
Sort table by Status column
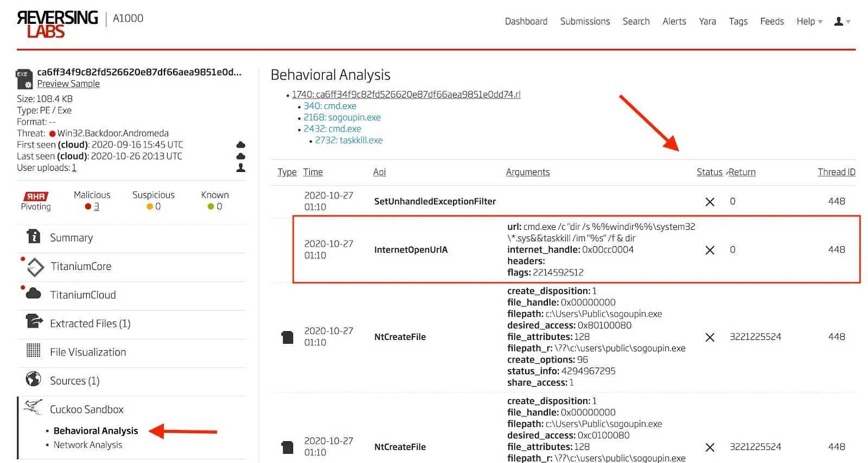point(709,172)
